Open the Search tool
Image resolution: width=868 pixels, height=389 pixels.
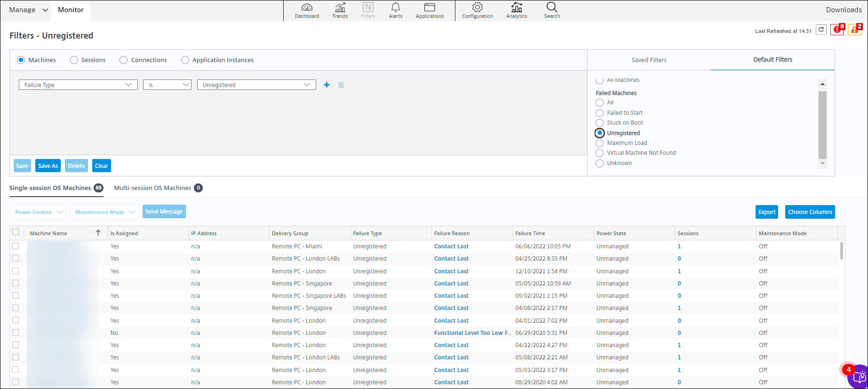pyautogui.click(x=552, y=10)
